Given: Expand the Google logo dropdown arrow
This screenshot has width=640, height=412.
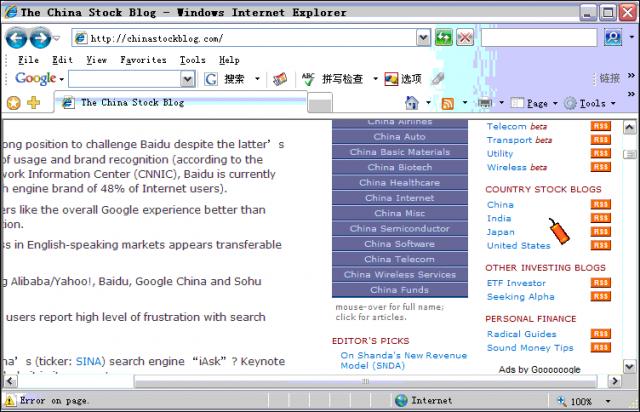Looking at the screenshot, I should click(62, 79).
